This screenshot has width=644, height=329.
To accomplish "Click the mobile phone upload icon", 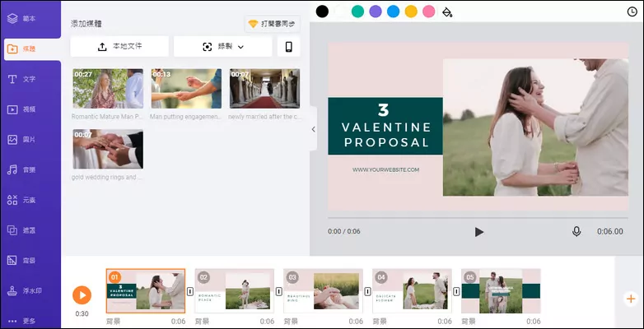I will [289, 47].
